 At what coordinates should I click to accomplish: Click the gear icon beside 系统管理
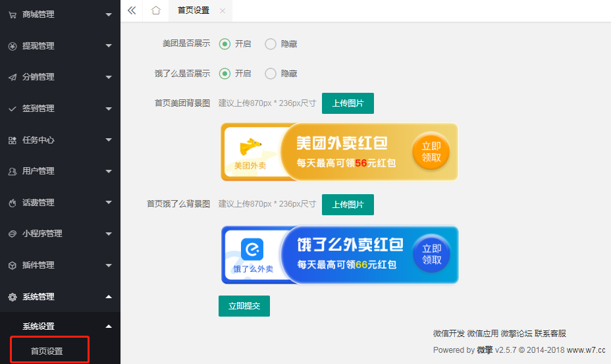click(x=13, y=297)
